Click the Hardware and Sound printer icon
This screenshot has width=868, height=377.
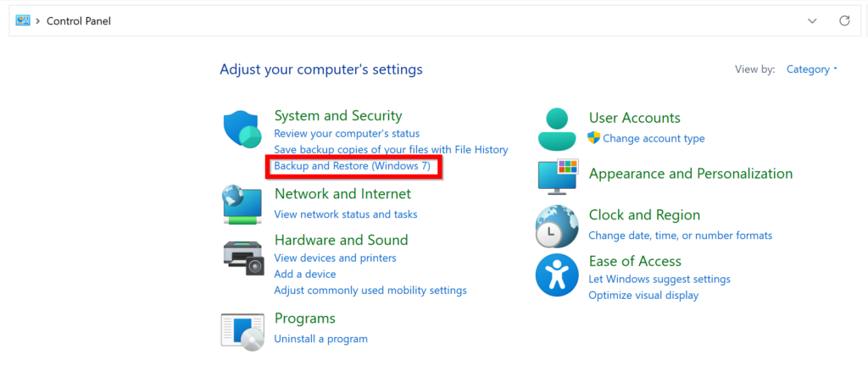click(242, 256)
